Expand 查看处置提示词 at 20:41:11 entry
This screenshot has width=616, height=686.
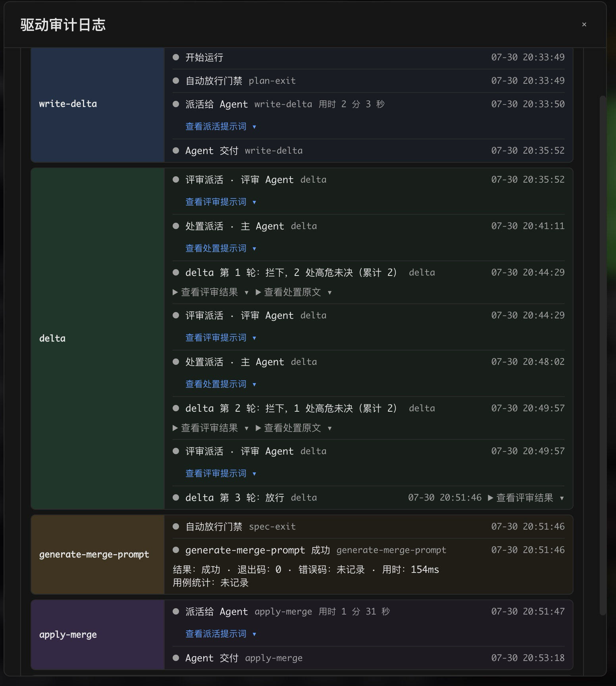pyautogui.click(x=221, y=249)
